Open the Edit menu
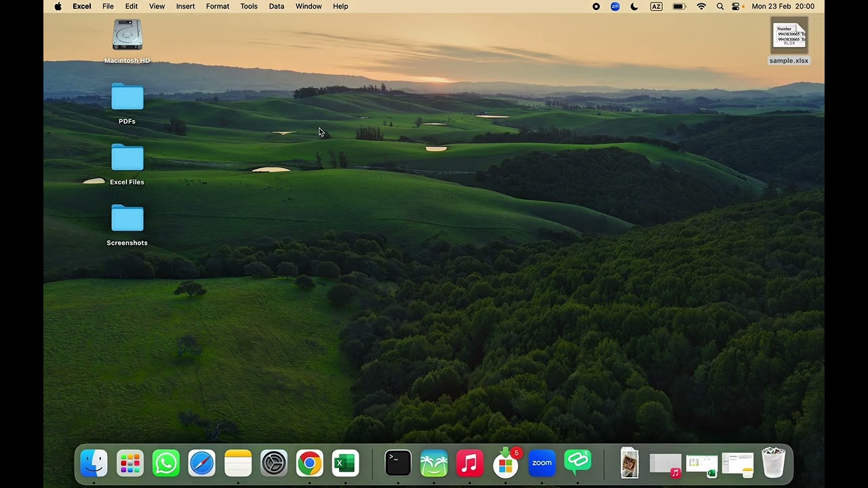868x488 pixels. point(132,7)
